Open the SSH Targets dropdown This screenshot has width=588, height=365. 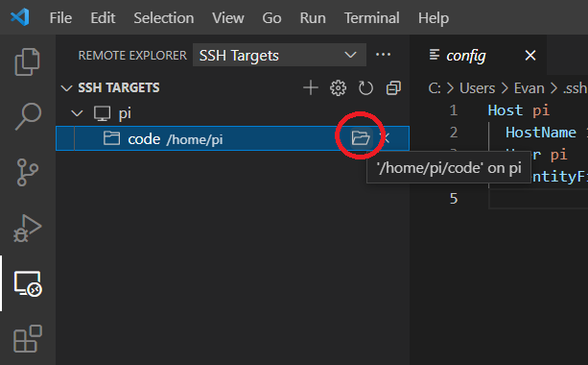click(279, 55)
